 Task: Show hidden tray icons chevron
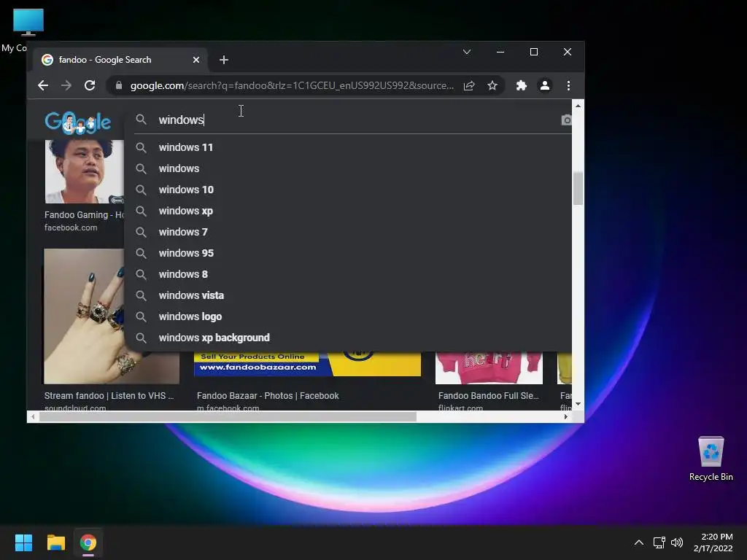pos(639,542)
